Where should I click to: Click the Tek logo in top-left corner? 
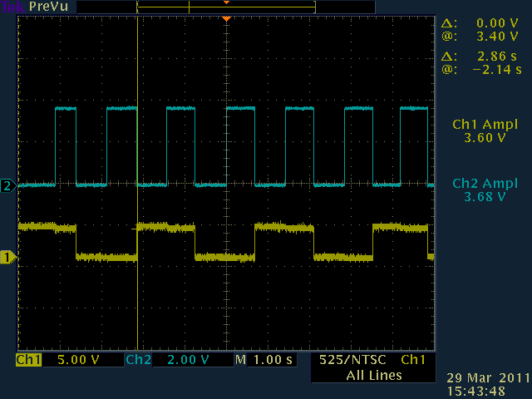(x=10, y=7)
